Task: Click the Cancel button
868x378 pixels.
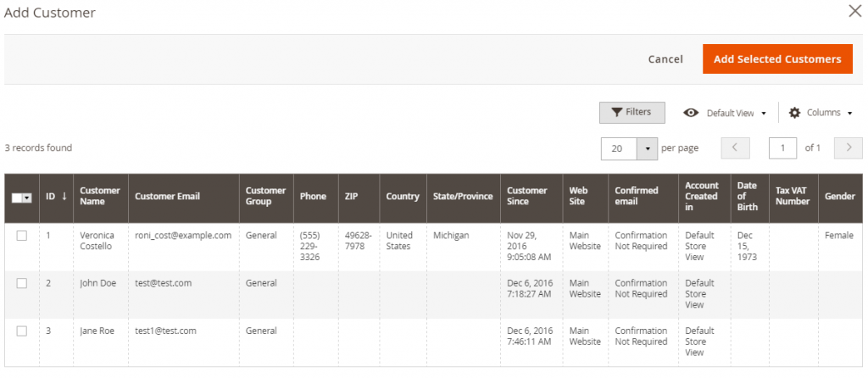Action: [665, 59]
